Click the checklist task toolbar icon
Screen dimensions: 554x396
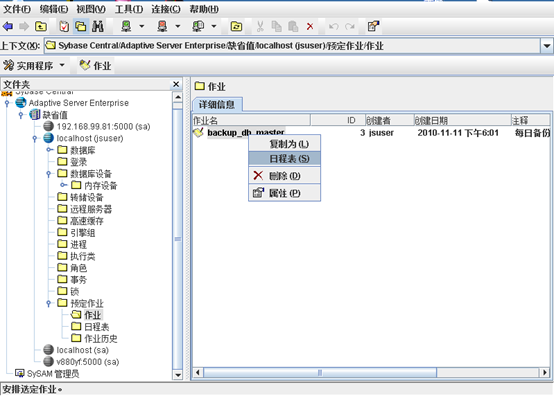pos(64,26)
